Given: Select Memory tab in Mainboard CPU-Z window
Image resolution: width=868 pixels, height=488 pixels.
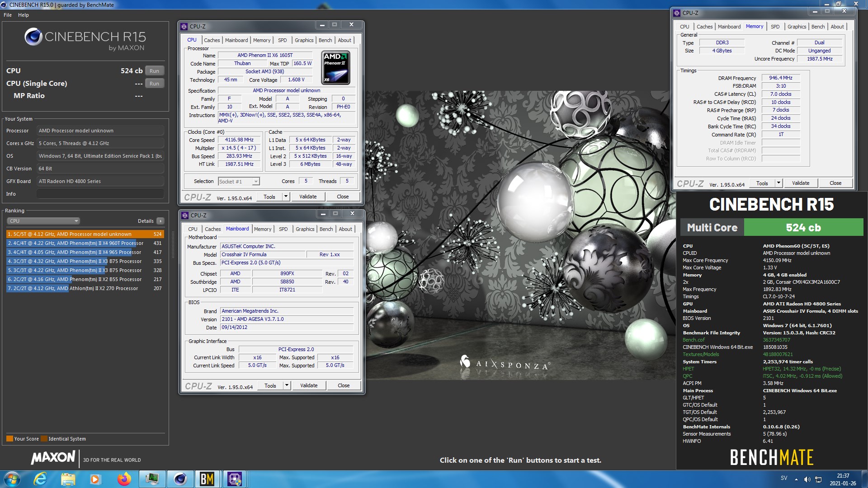Looking at the screenshot, I should pyautogui.click(x=263, y=229).
